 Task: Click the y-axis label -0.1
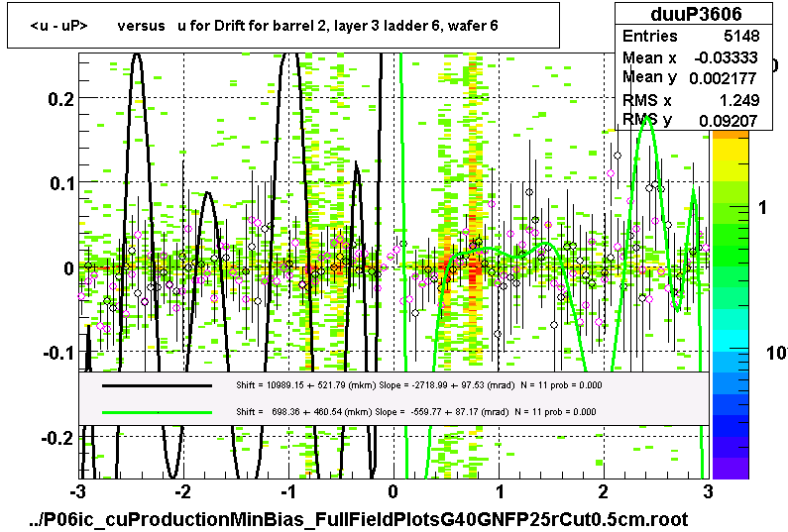click(x=58, y=353)
